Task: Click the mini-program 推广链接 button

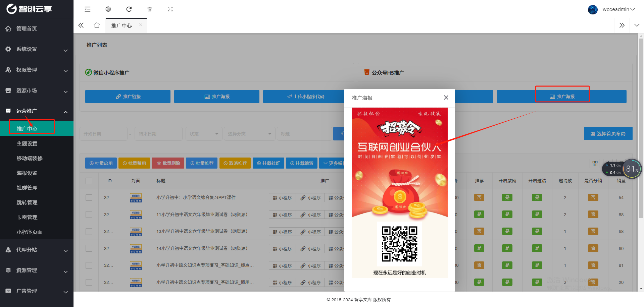Action: click(x=128, y=97)
